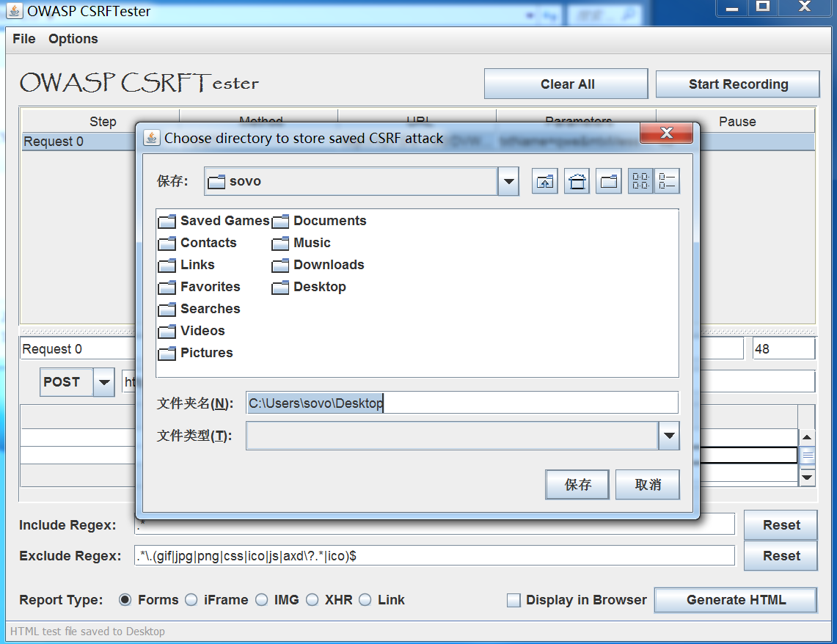Select the IMG report type
The image size is (837, 644).
pos(262,600)
